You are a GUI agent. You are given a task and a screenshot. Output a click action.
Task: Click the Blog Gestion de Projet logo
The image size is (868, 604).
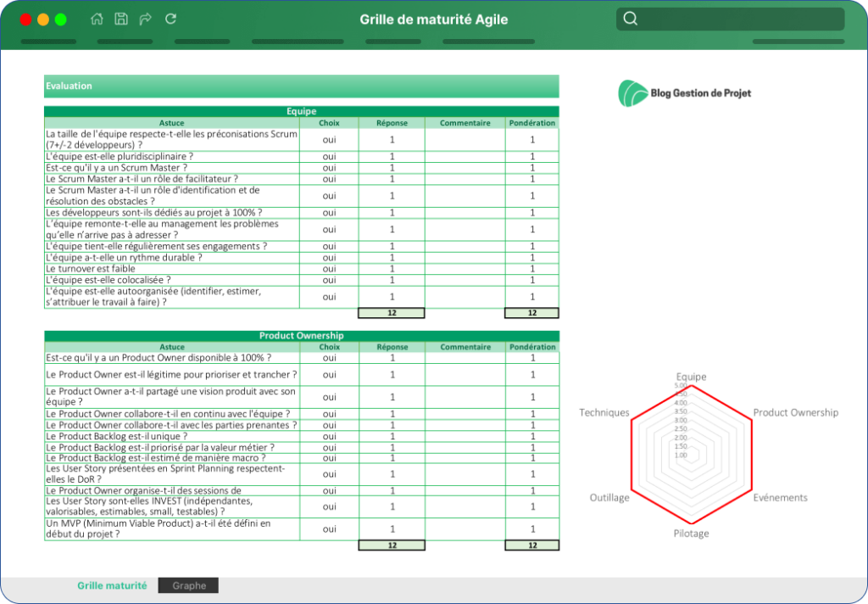point(685,92)
